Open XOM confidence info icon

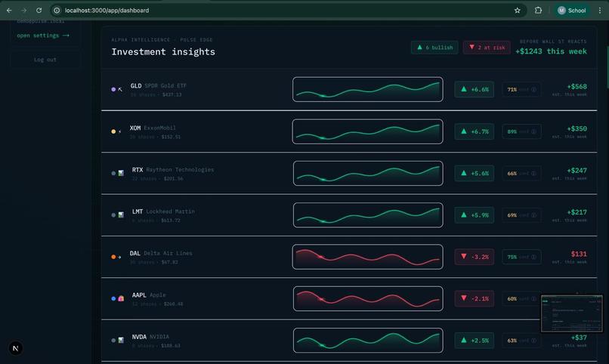tap(533, 131)
